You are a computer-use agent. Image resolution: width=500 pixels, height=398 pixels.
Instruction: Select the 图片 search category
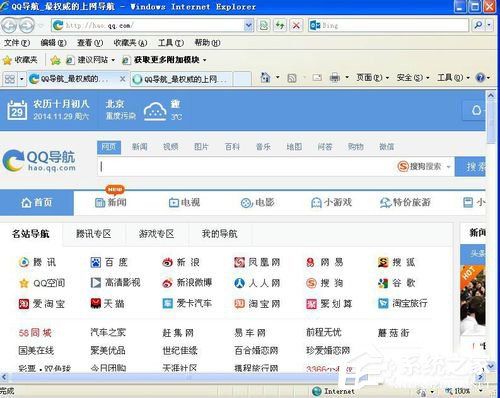click(x=201, y=147)
